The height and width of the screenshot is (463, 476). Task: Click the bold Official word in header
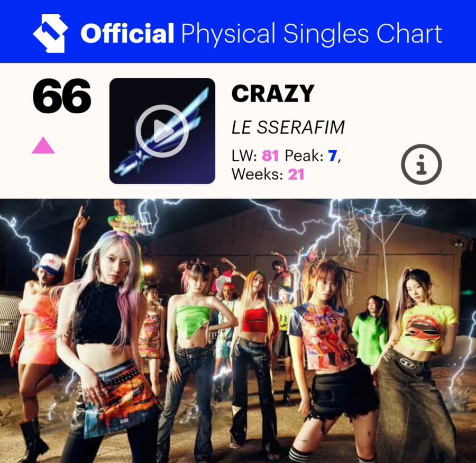point(127,33)
